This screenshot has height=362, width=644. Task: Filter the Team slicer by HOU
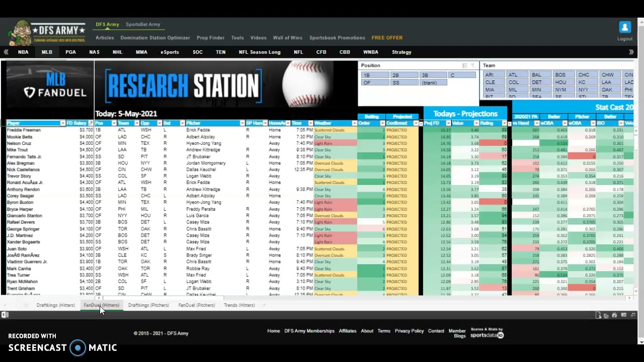565,82
